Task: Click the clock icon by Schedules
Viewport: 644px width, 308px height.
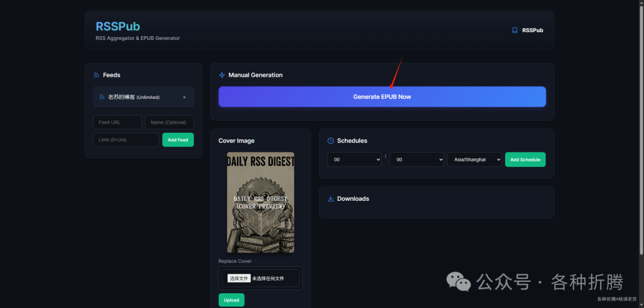Action: [330, 141]
